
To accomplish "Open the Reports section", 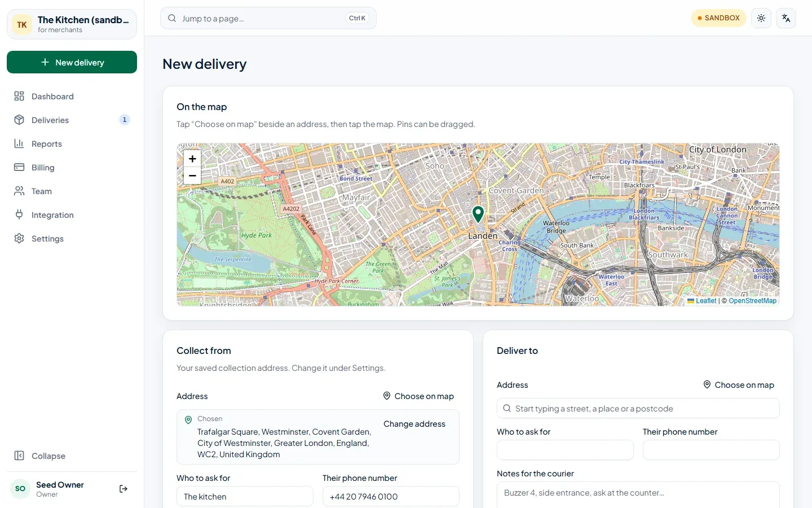I will pyautogui.click(x=72, y=144).
